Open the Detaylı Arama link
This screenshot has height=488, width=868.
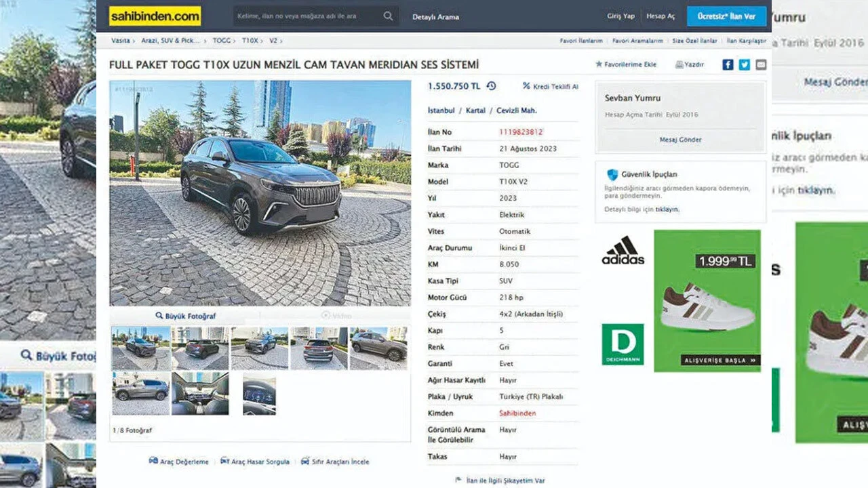tap(435, 17)
